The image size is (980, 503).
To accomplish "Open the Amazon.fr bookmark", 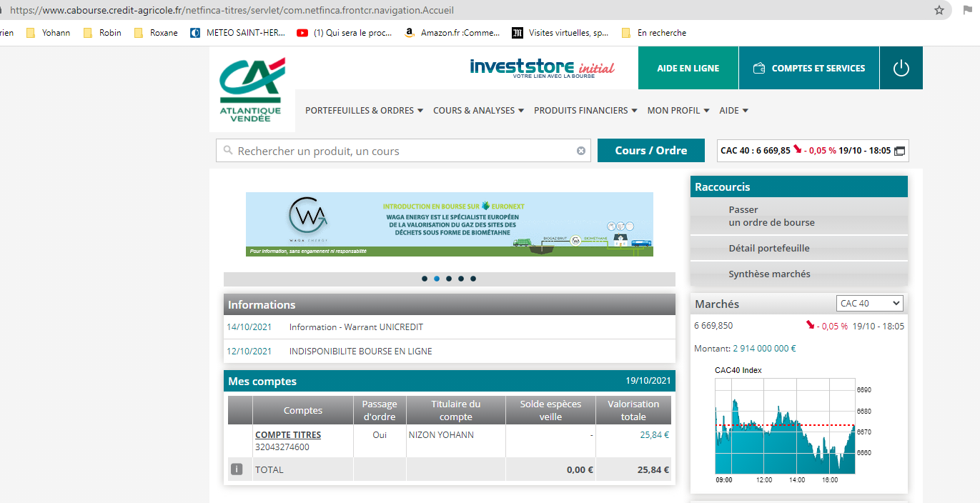I will pos(452,32).
